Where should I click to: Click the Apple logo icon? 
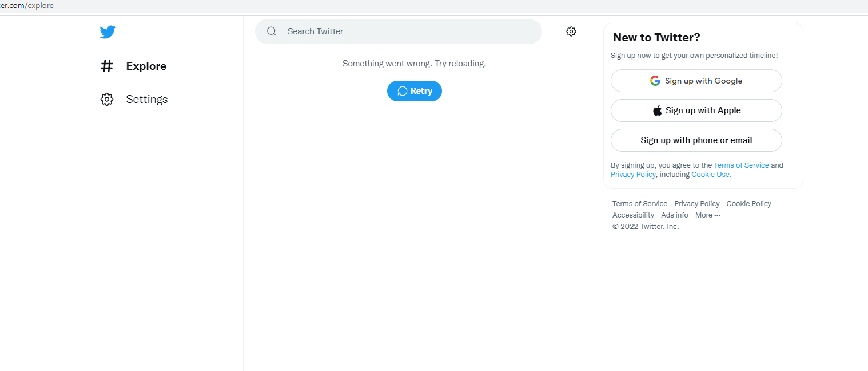click(658, 111)
